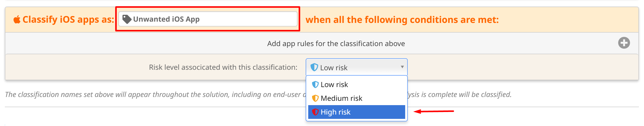Choose Medium risk from the dropdown list
This screenshot has height=126, width=644.
click(x=341, y=98)
